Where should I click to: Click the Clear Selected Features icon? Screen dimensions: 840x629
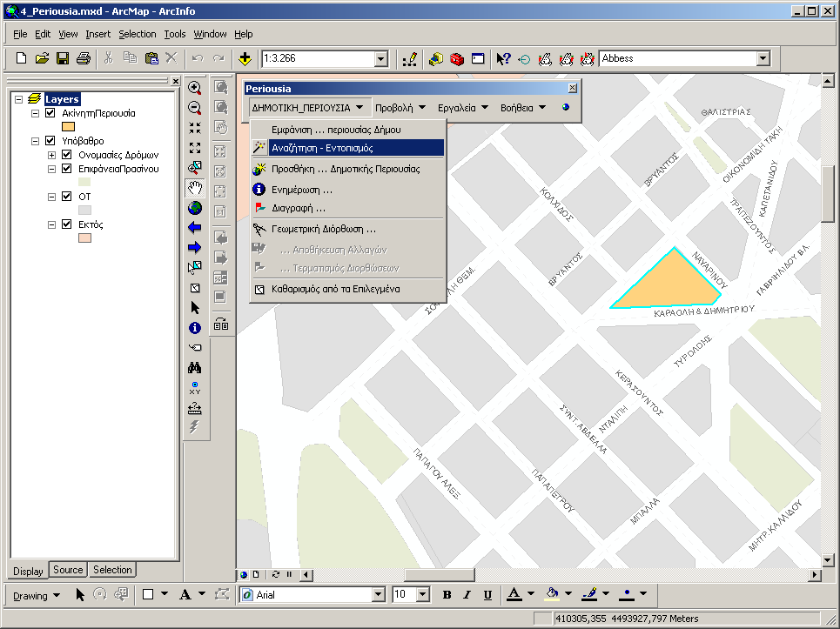pos(195,287)
